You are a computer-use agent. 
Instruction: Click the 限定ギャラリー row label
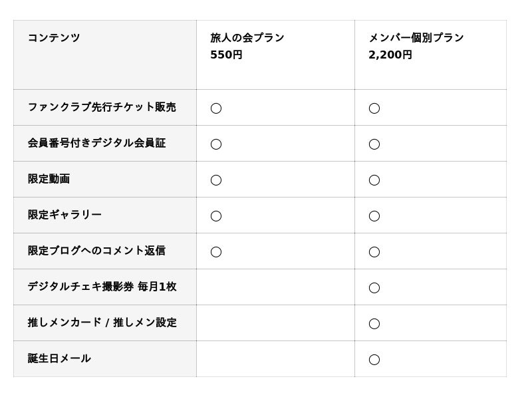(65, 215)
